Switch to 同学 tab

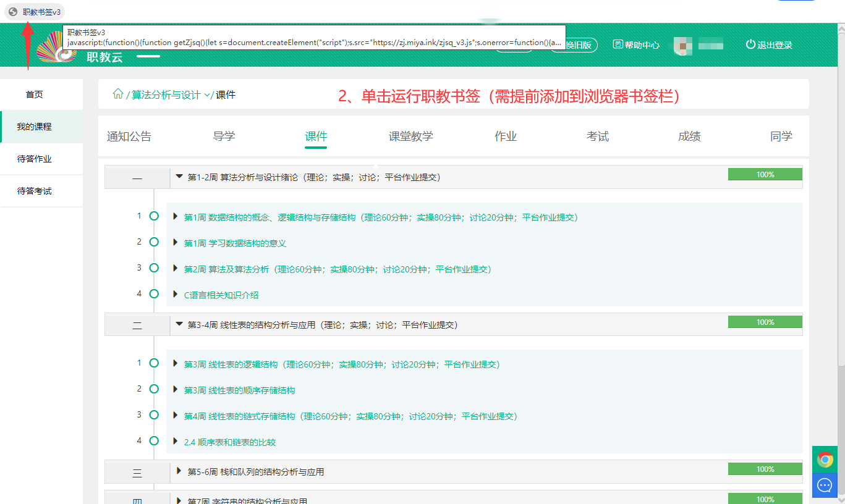click(781, 136)
